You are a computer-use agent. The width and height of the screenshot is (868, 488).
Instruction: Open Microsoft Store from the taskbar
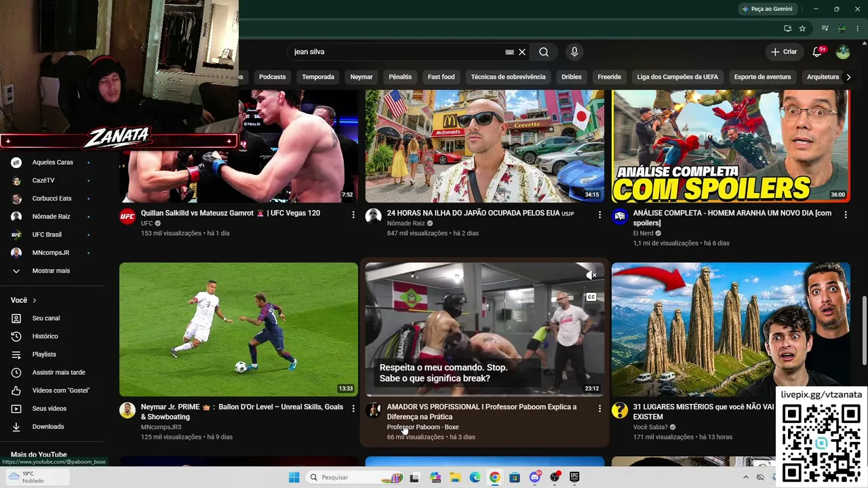[x=515, y=478]
